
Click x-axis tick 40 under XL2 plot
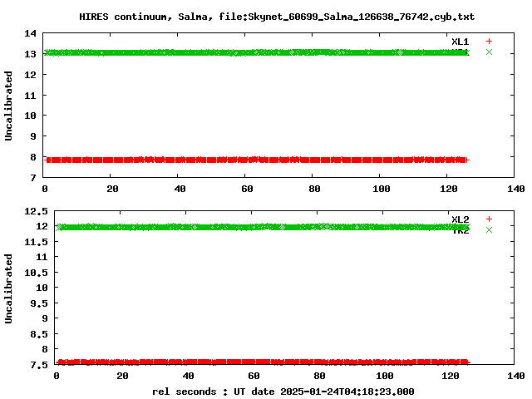(x=188, y=376)
